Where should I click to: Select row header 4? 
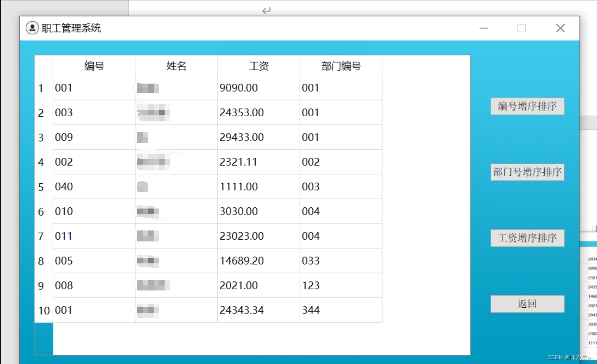44,162
